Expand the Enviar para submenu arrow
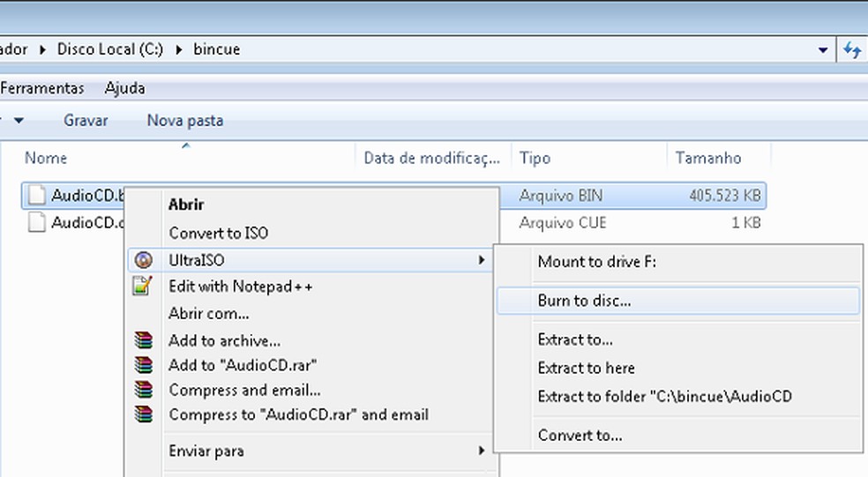The image size is (868, 477). [482, 451]
